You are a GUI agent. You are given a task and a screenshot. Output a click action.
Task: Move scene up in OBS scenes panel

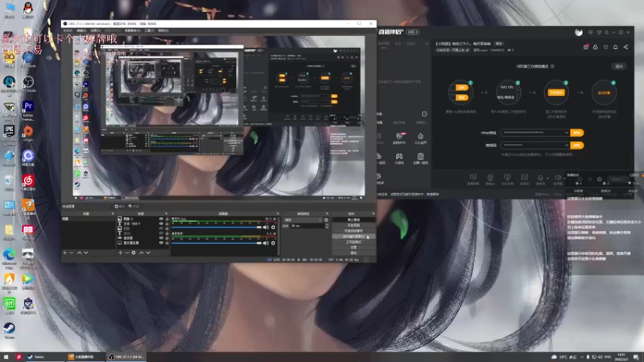79,253
